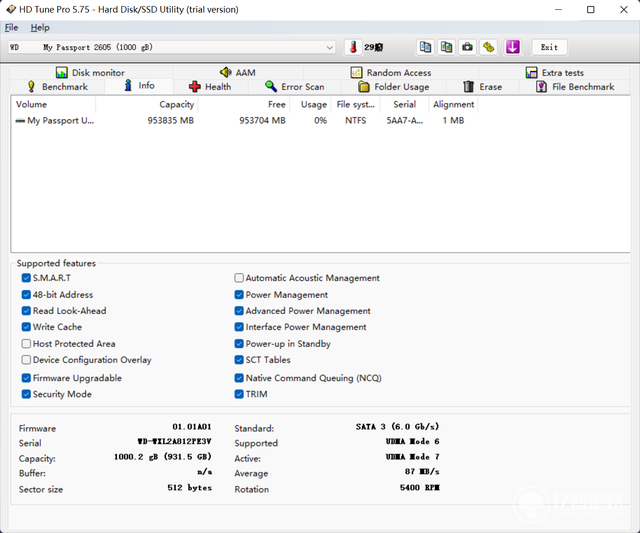The width and height of the screenshot is (640, 533).
Task: Click the copy screenshot to clipboard icon
Action: click(446, 47)
